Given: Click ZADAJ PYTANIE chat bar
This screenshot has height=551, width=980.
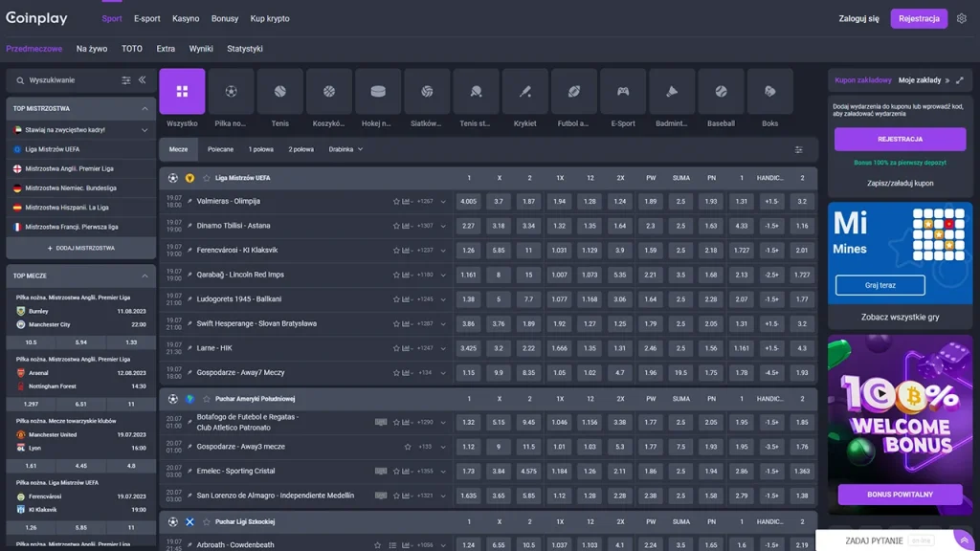Looking at the screenshot, I should pyautogui.click(x=874, y=540).
